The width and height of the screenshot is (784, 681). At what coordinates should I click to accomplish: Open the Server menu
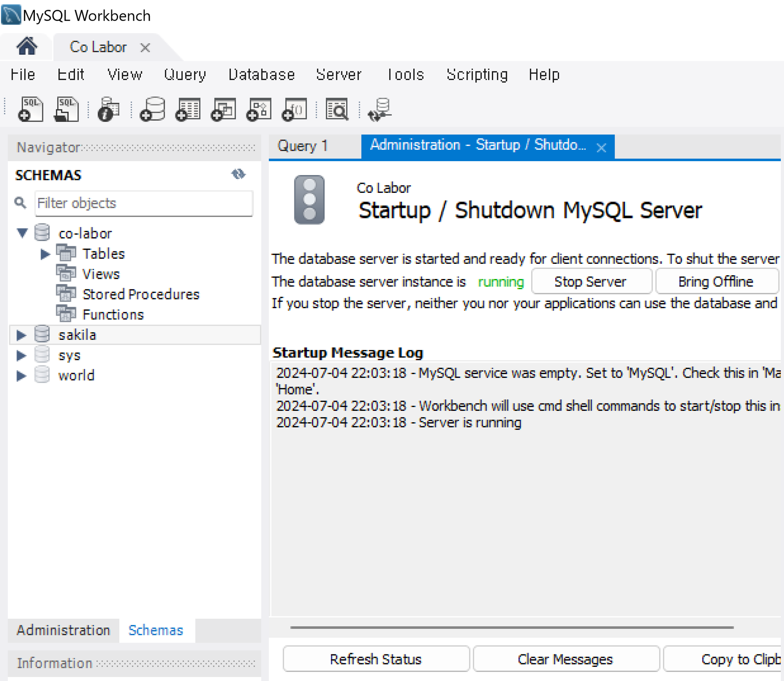click(x=338, y=74)
